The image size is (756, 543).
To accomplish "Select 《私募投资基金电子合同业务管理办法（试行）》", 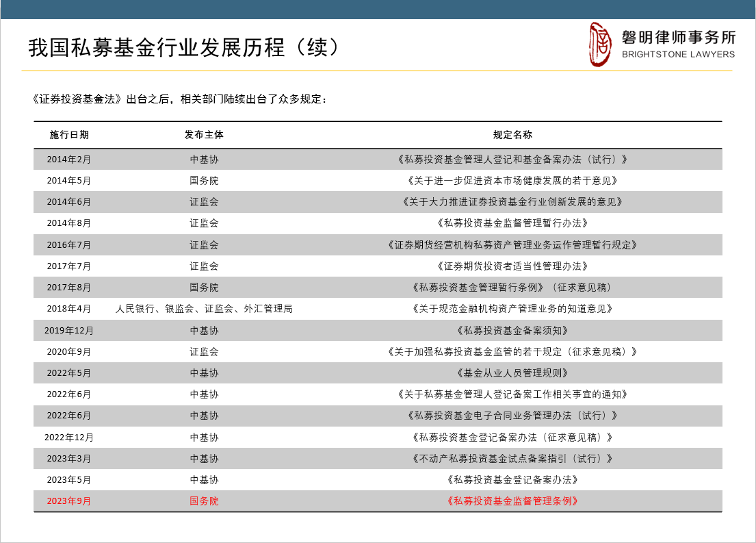I will pos(512,416).
